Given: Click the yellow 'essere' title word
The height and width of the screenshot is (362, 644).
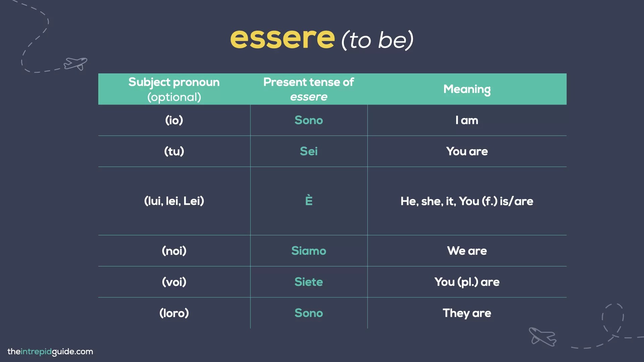Looking at the screenshot, I should tap(282, 38).
